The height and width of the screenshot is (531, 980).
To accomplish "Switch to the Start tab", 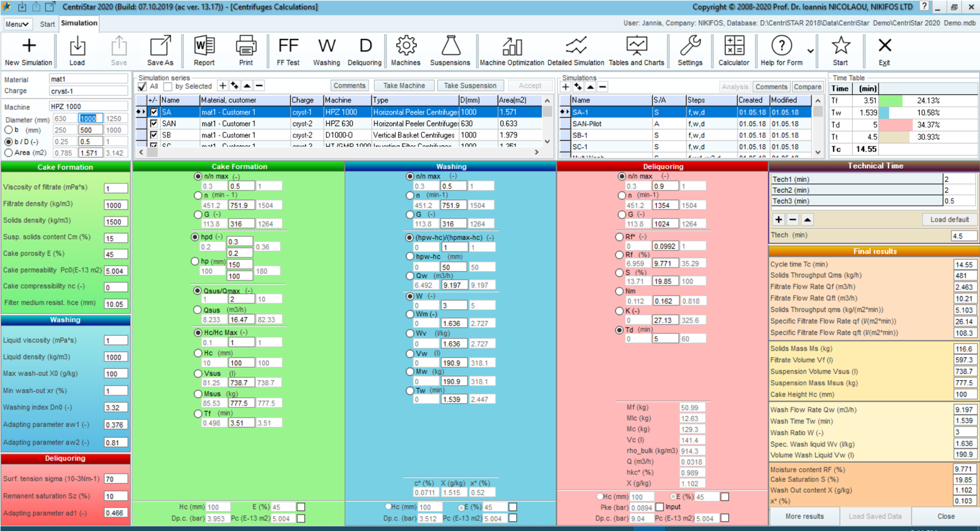I will tap(47, 24).
